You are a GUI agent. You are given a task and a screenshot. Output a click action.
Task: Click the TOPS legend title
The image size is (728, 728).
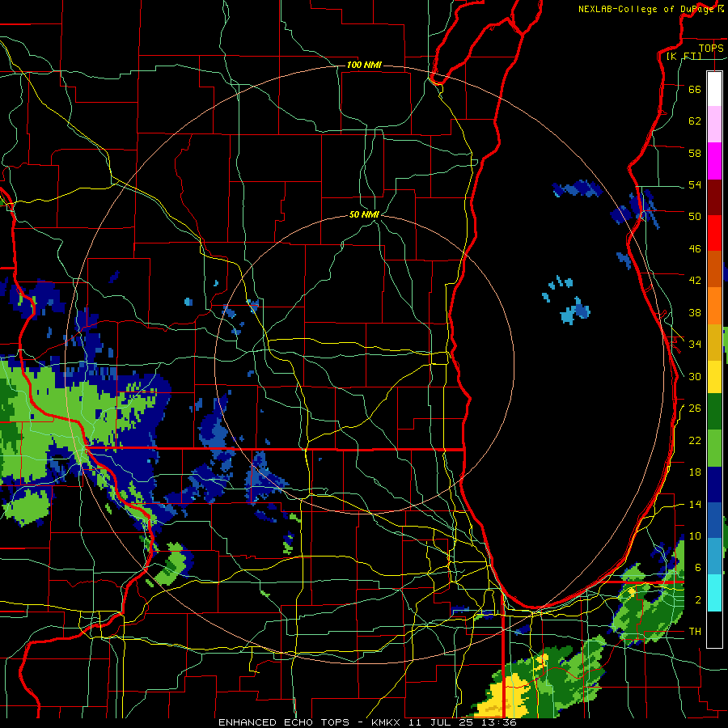(x=711, y=48)
